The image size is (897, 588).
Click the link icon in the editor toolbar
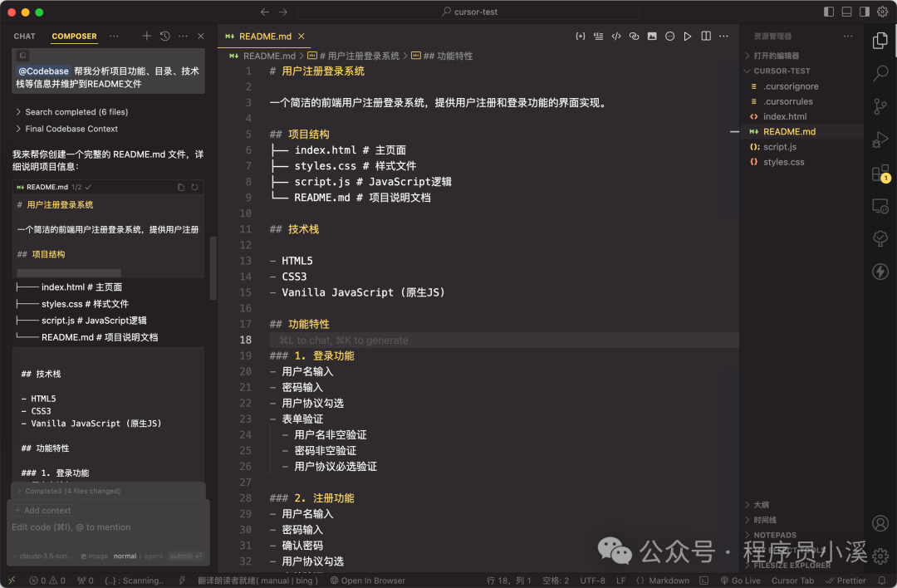[x=635, y=37]
